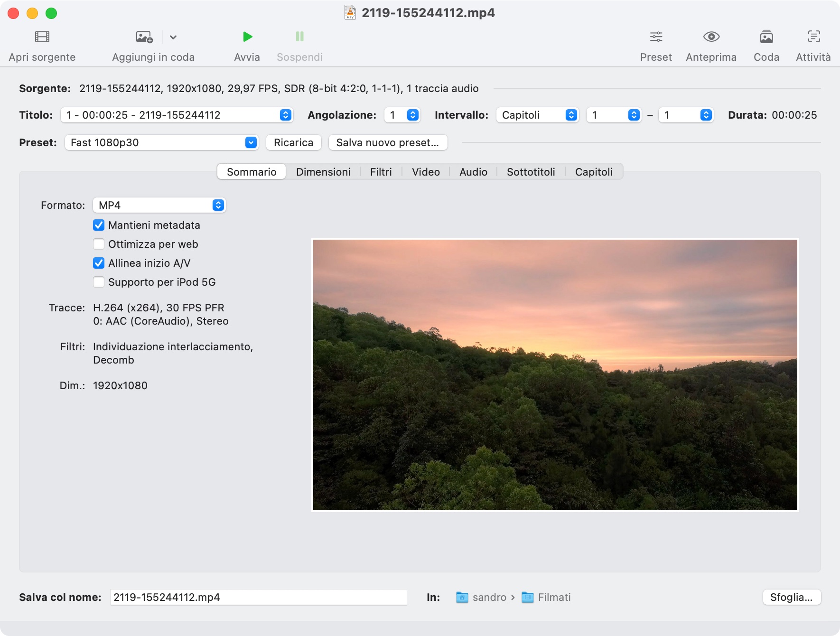Click the Ricarica button
The image size is (840, 636).
click(x=293, y=142)
